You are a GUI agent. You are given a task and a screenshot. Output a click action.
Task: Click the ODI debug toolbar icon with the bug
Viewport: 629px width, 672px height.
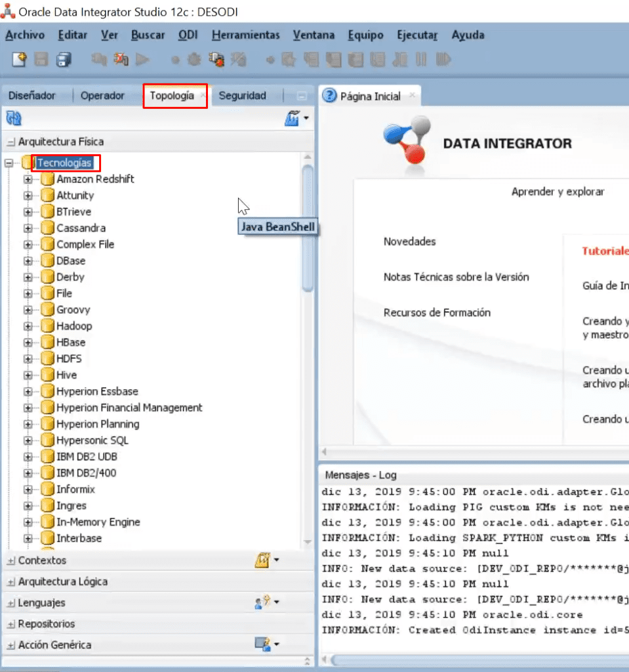click(216, 60)
